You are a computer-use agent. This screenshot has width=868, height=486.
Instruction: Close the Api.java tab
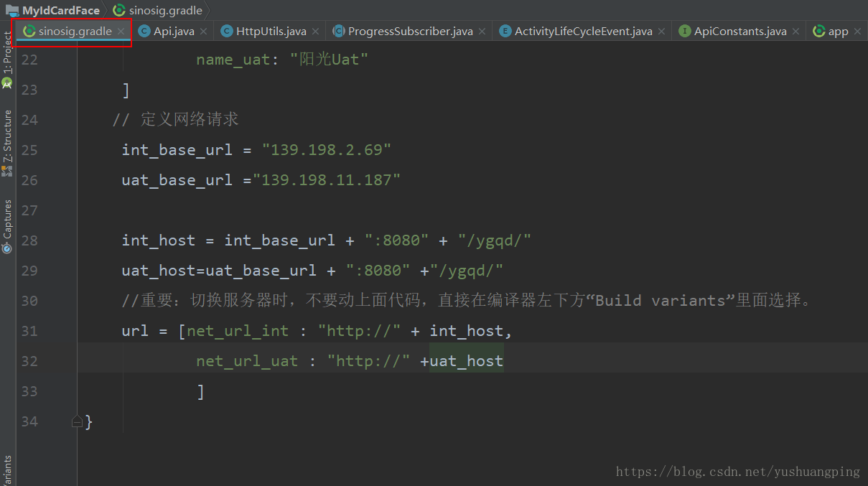click(x=204, y=32)
